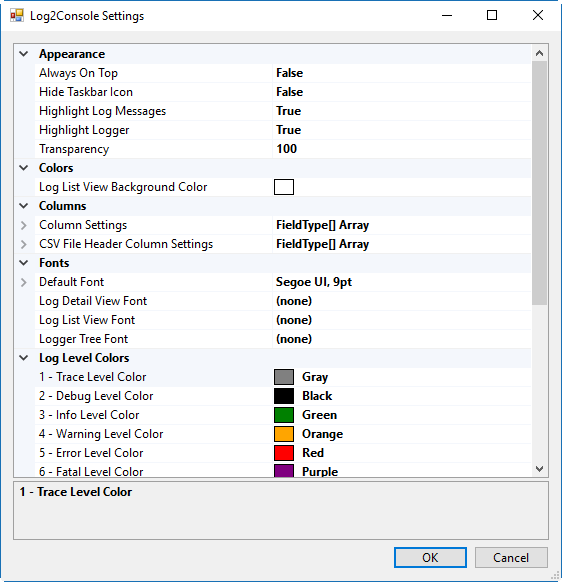Select the Default Font label
Screen dimensions: 562x582
click(x=72, y=282)
